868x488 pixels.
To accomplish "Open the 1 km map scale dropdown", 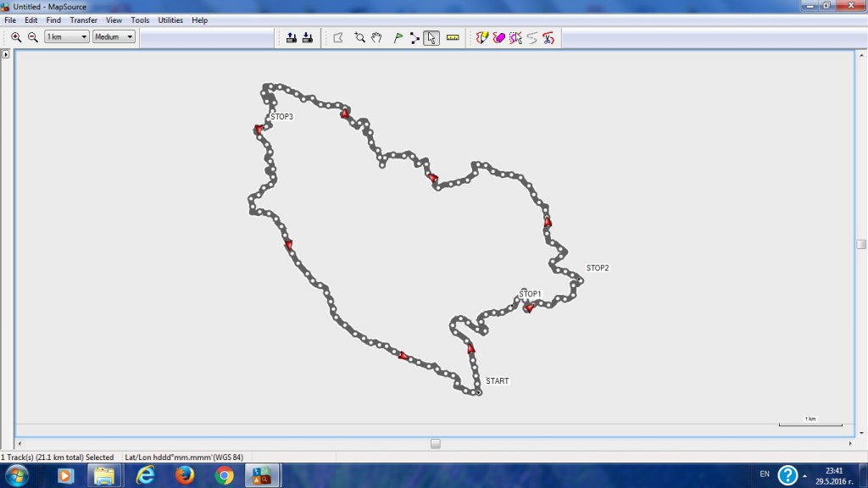I will tap(67, 37).
